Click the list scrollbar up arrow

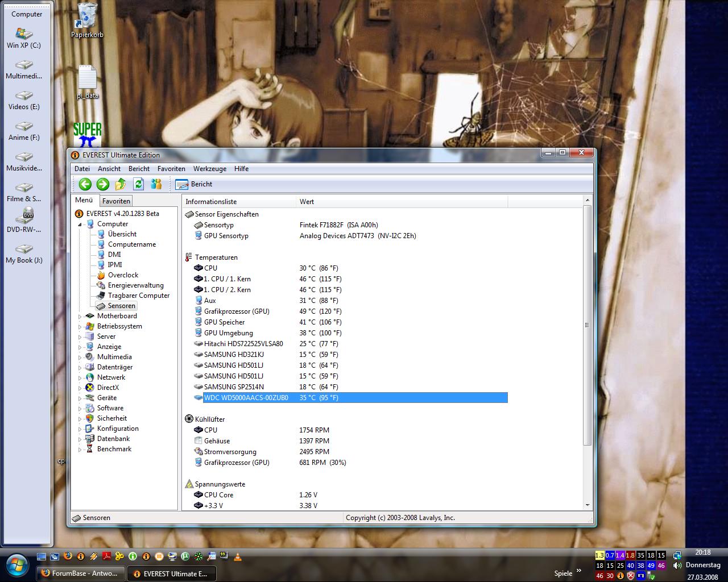coord(587,201)
